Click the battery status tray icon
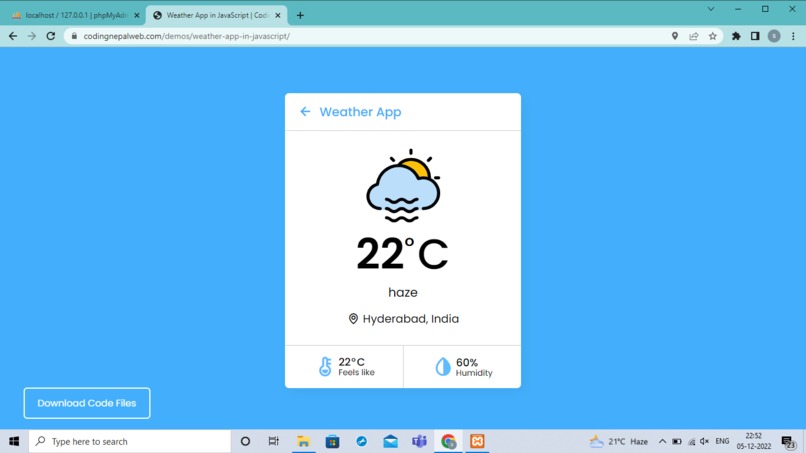Viewport: 806px width, 453px height. (677, 441)
